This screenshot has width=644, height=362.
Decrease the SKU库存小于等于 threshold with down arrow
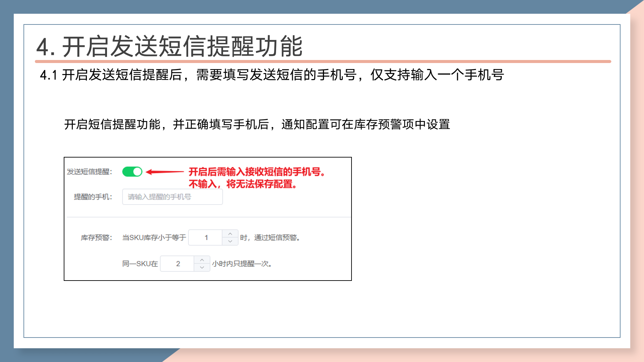coord(230,241)
